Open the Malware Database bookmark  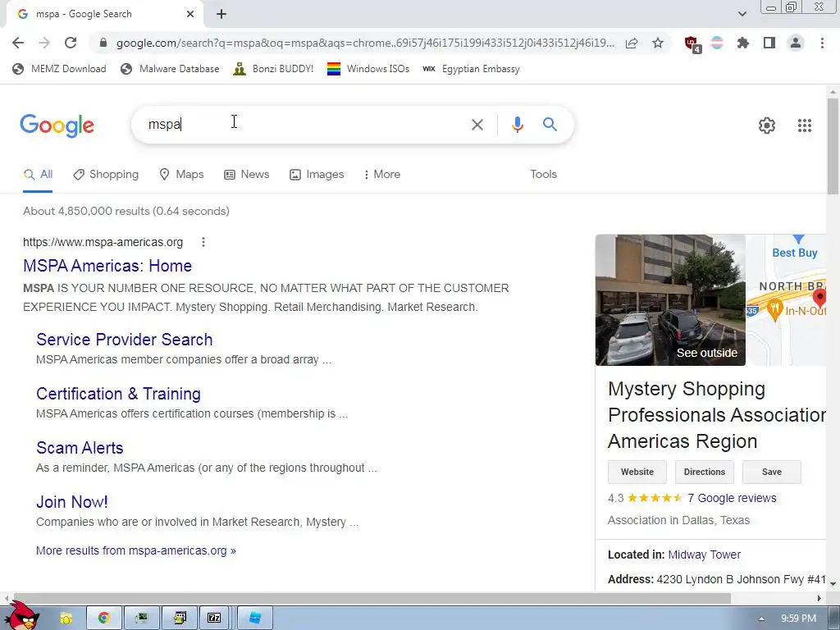pyautogui.click(x=170, y=69)
